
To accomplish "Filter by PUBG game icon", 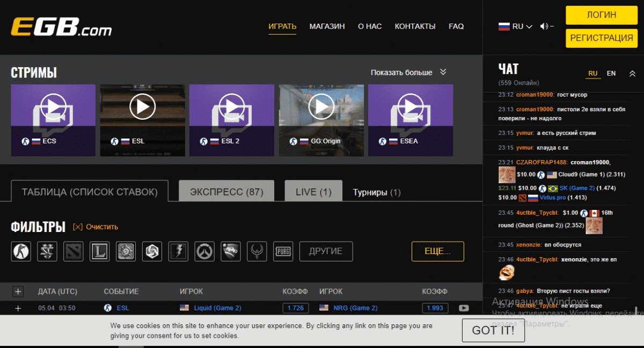I will tap(283, 251).
